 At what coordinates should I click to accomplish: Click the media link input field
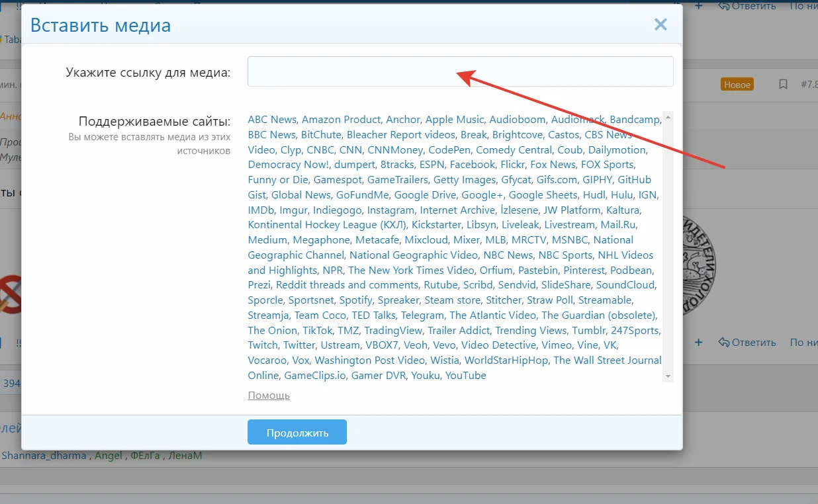tap(460, 71)
